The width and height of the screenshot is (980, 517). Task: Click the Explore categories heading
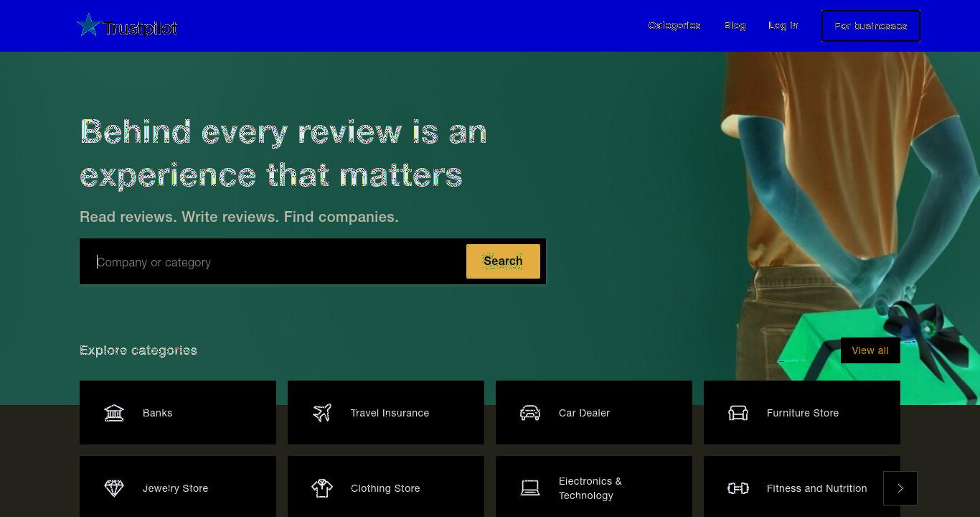pos(138,350)
